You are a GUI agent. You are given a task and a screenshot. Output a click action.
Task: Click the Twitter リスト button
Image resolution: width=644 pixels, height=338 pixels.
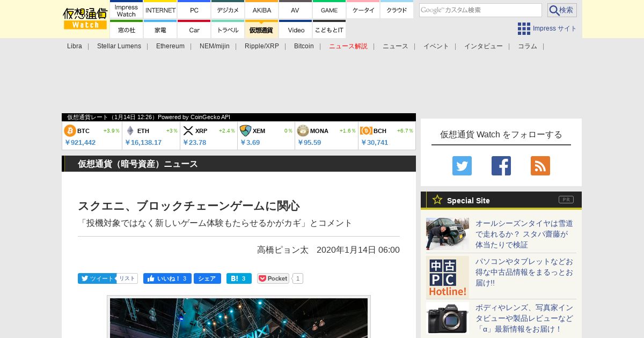pyautogui.click(x=127, y=278)
